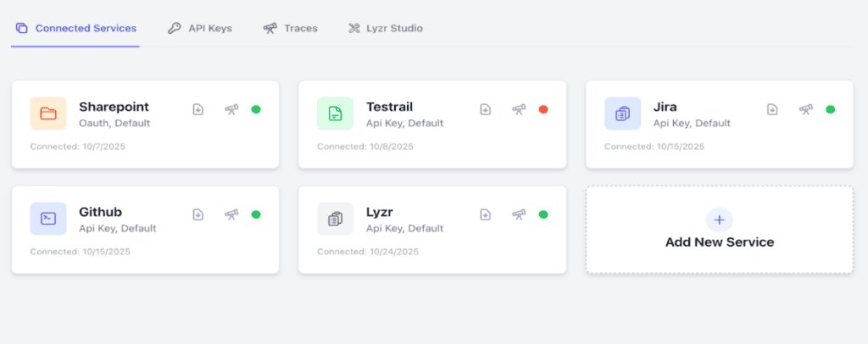Click the download icon on Lyzr card
Screen dimensions: 868x344
coord(486,214)
